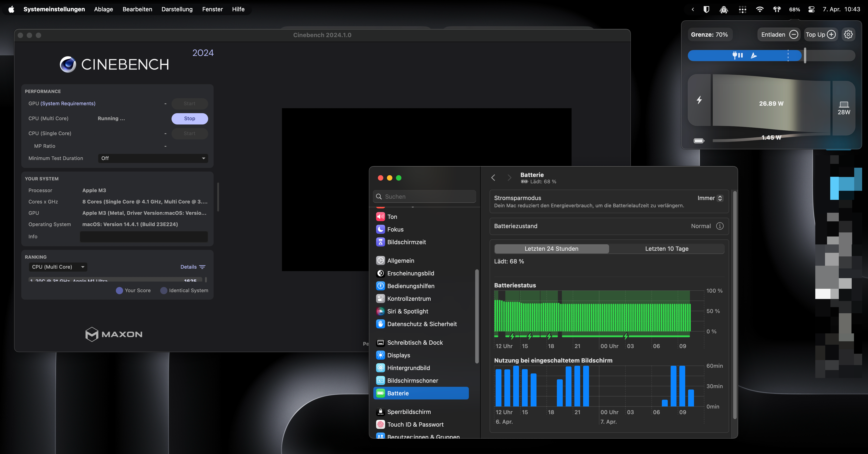Open the battery app settings gear
Viewport: 868px width, 454px height.
pos(848,34)
